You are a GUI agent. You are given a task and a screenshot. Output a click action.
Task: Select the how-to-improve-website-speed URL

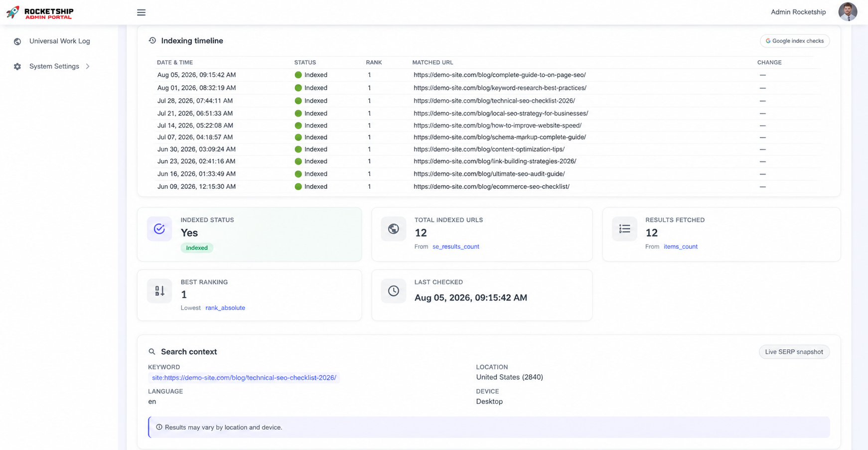click(x=497, y=126)
